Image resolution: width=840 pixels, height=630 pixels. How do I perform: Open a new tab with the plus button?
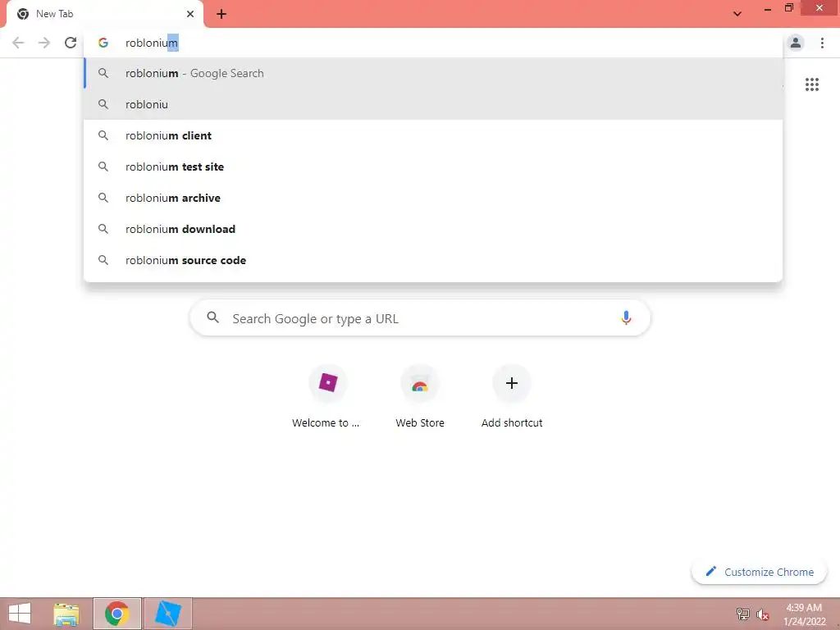point(221,15)
